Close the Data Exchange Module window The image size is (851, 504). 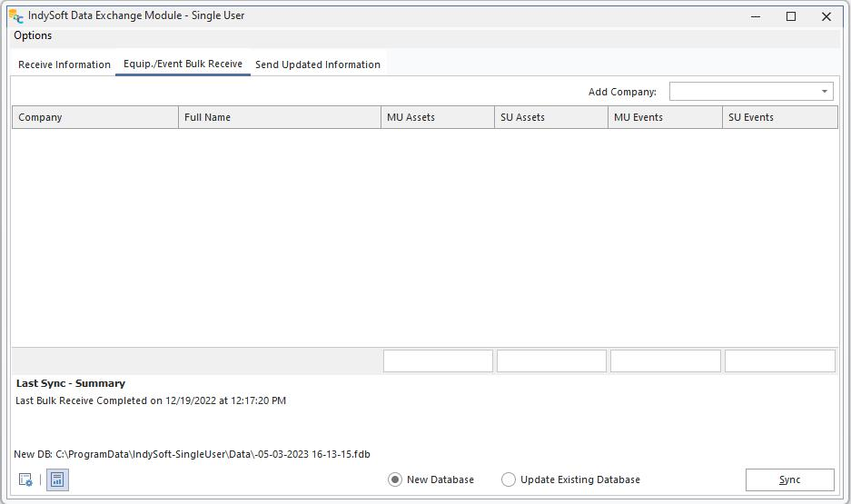826,16
